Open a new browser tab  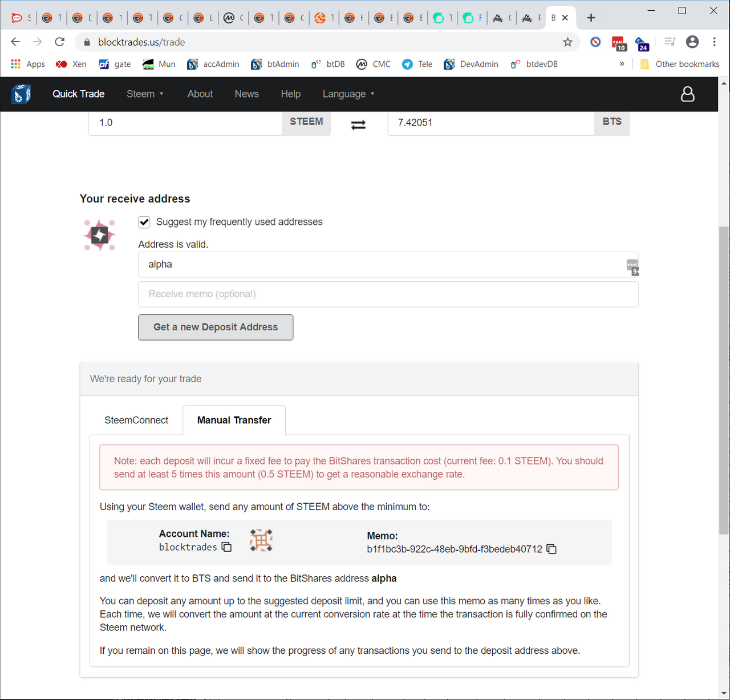click(591, 18)
